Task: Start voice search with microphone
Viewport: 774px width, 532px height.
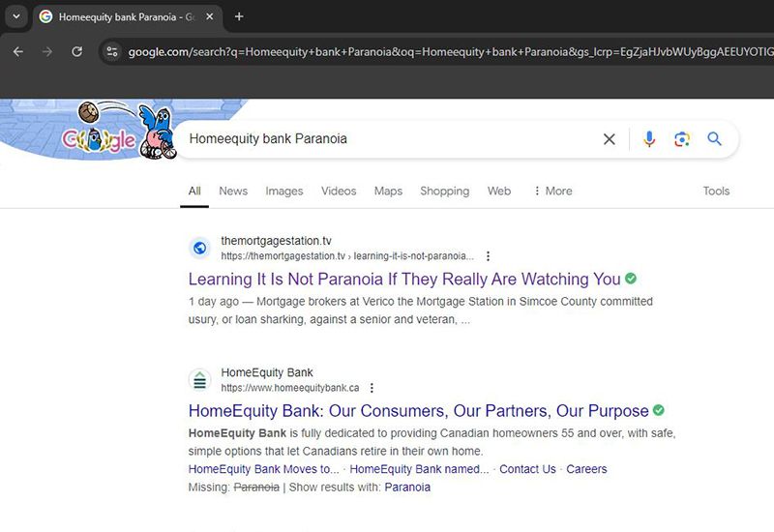Action: coord(649,139)
